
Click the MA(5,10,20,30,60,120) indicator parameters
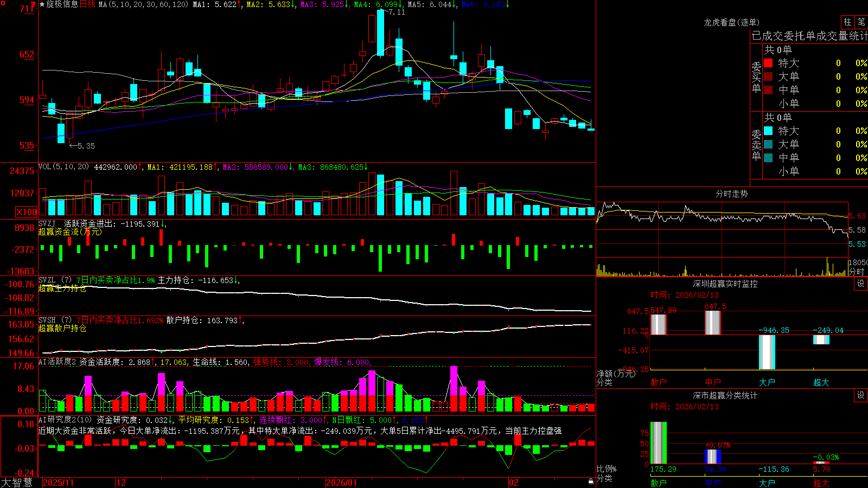point(143,4)
